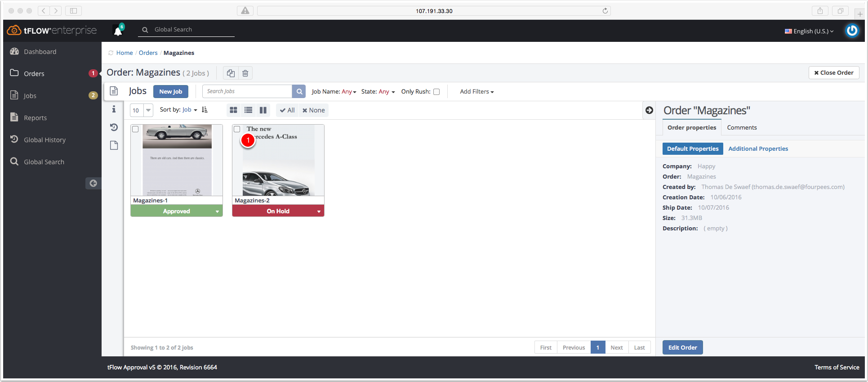Collapse the left sidebar arrow
The width and height of the screenshot is (868, 382).
pos(93,183)
